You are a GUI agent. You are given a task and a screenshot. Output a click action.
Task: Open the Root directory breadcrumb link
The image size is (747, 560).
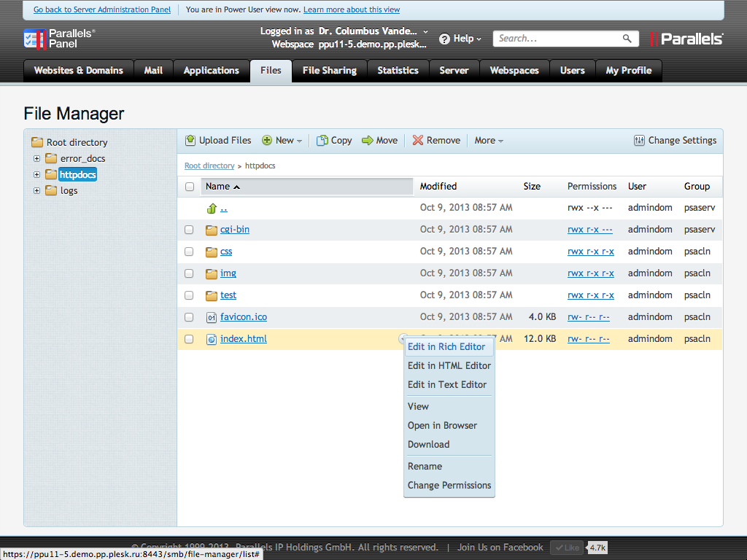pyautogui.click(x=209, y=166)
